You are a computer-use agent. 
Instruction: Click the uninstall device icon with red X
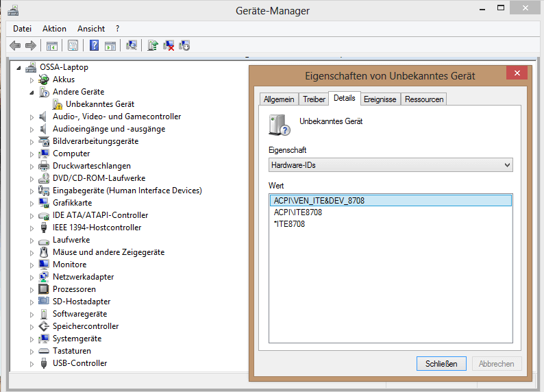click(169, 45)
